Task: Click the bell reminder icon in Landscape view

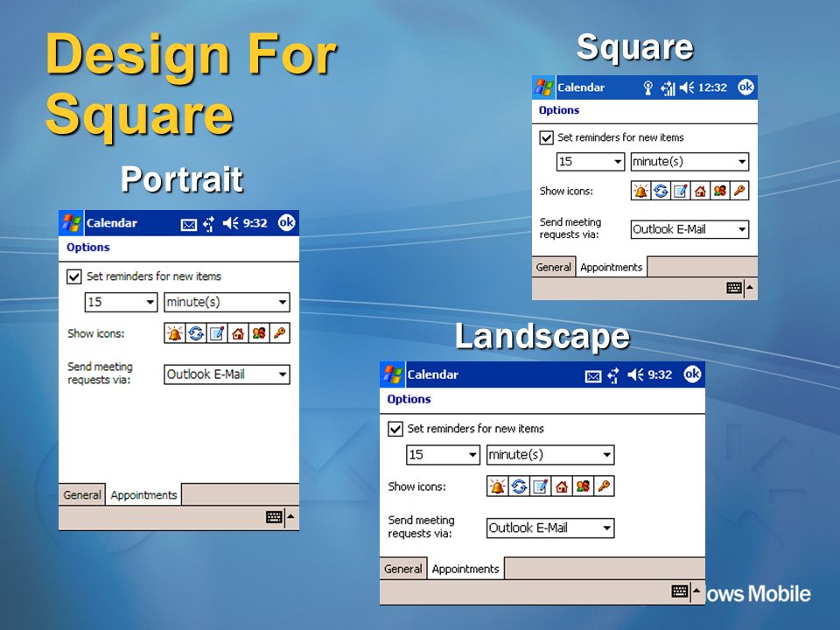Action: [x=497, y=486]
